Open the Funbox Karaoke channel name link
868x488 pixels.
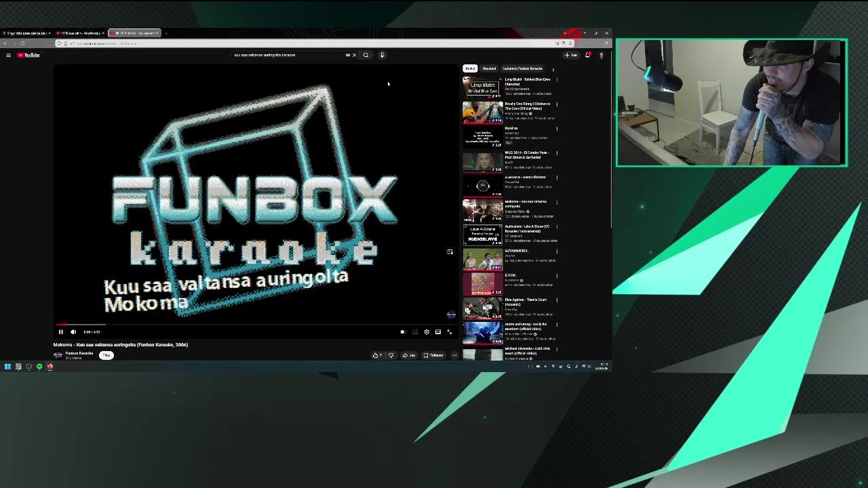click(x=79, y=353)
